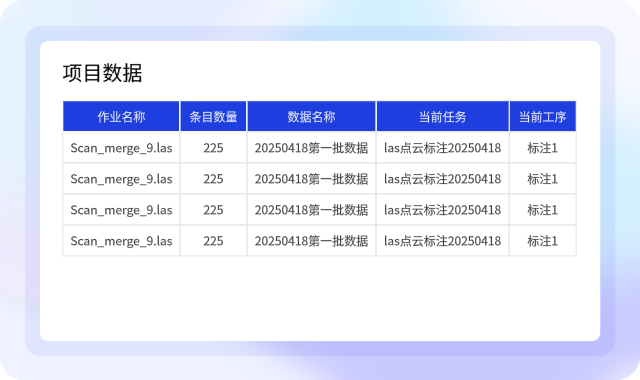Screen dimensions: 640x380
Task: Click 标注1 in the first row
Action: 542,148
